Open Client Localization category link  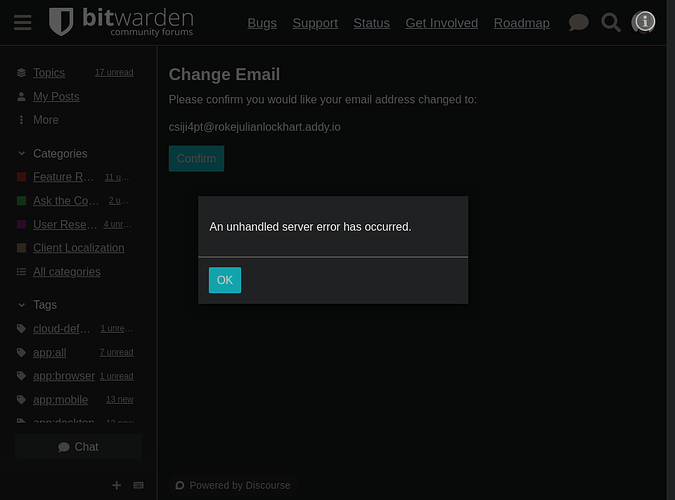coord(79,248)
